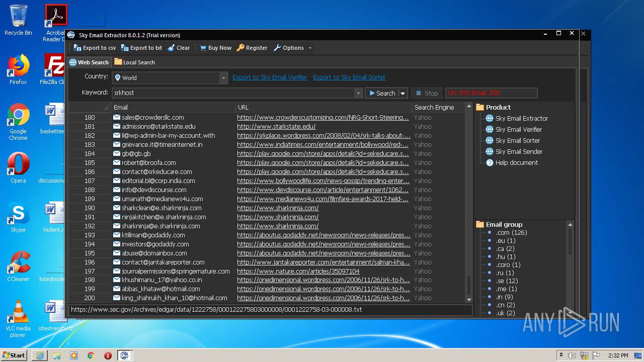Viewport: 644px width, 362px height.
Task: Open Firefox desktop icon
Action: pyautogui.click(x=18, y=69)
